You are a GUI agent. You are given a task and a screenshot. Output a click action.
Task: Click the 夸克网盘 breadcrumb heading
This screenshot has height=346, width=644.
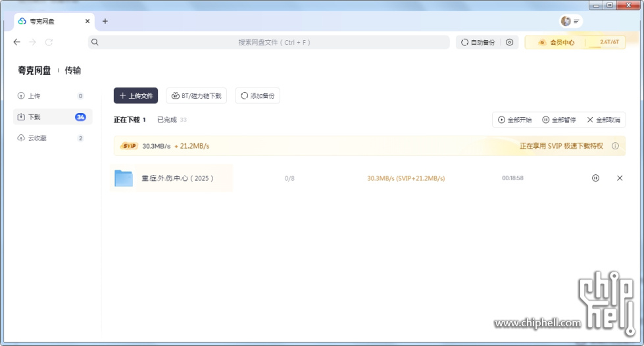coord(34,70)
